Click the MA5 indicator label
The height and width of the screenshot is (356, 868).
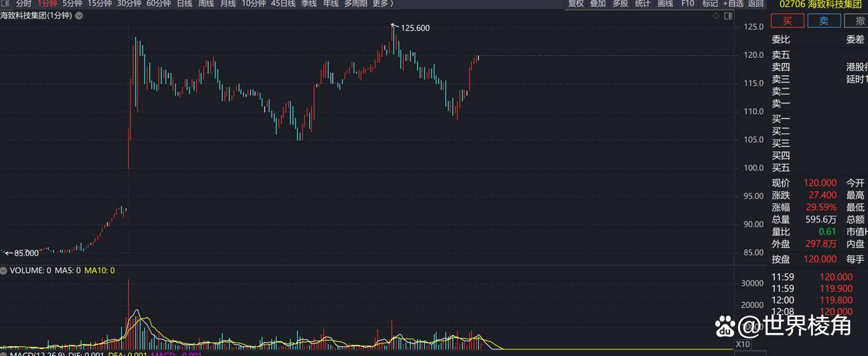click(68, 270)
